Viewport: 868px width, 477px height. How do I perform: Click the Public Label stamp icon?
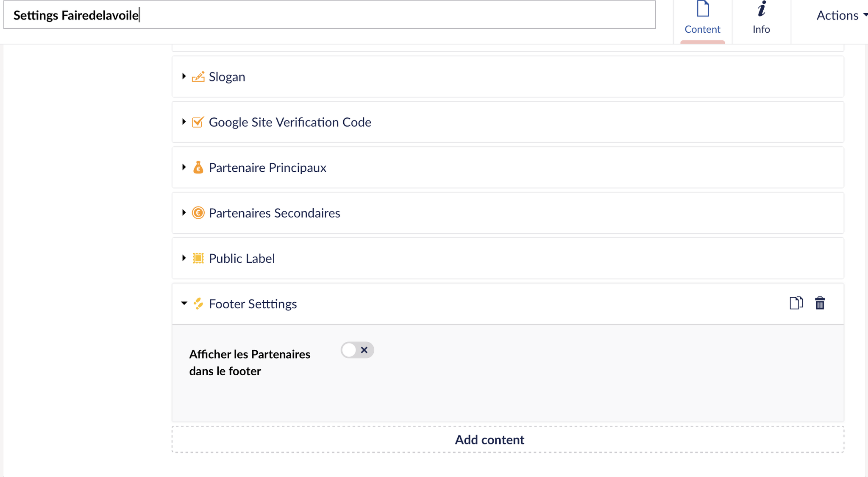pyautogui.click(x=198, y=258)
